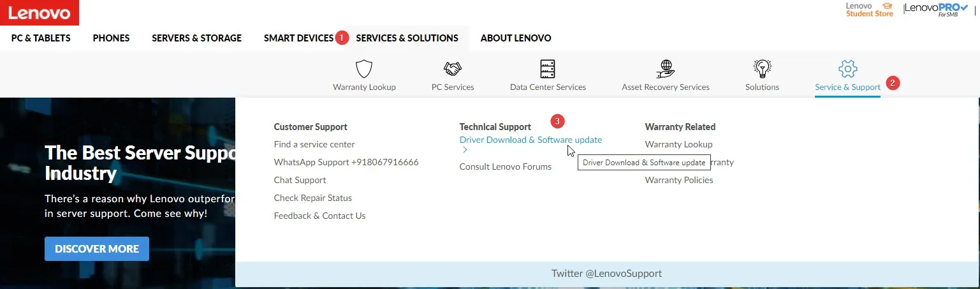Open Warranty Lookup link under Warranty Related

coord(678,144)
